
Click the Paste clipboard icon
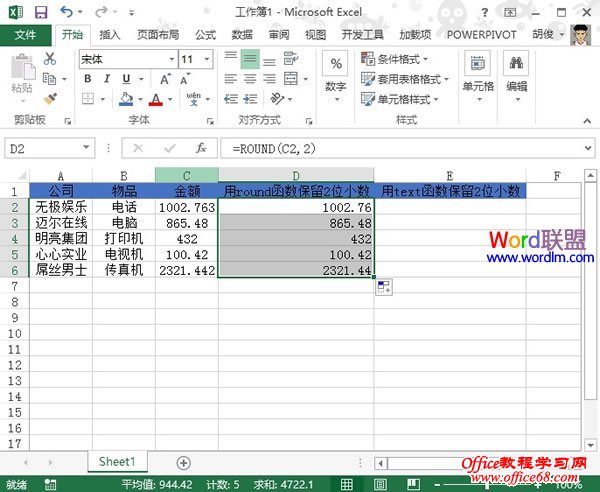22,68
